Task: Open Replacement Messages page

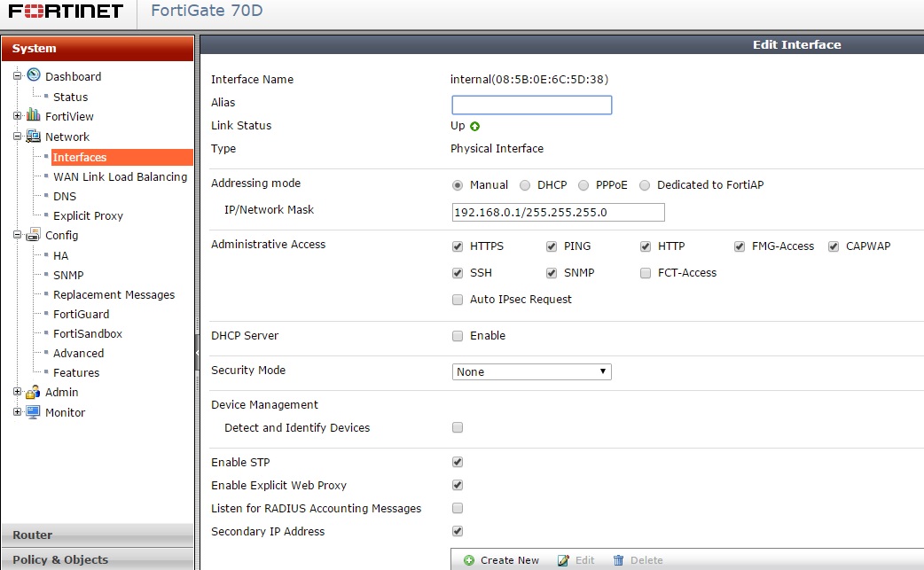Action: coord(114,294)
